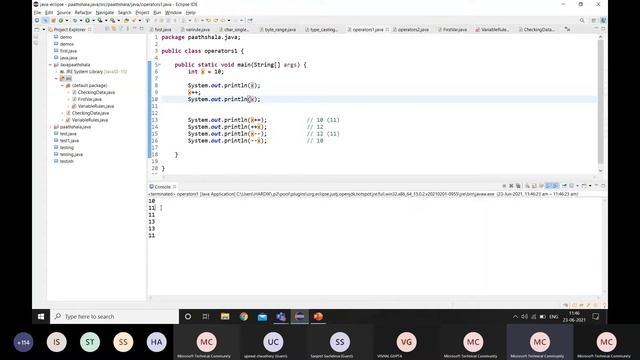640x360 pixels.
Task: Open Chrome from the taskbar
Action: click(x=244, y=316)
